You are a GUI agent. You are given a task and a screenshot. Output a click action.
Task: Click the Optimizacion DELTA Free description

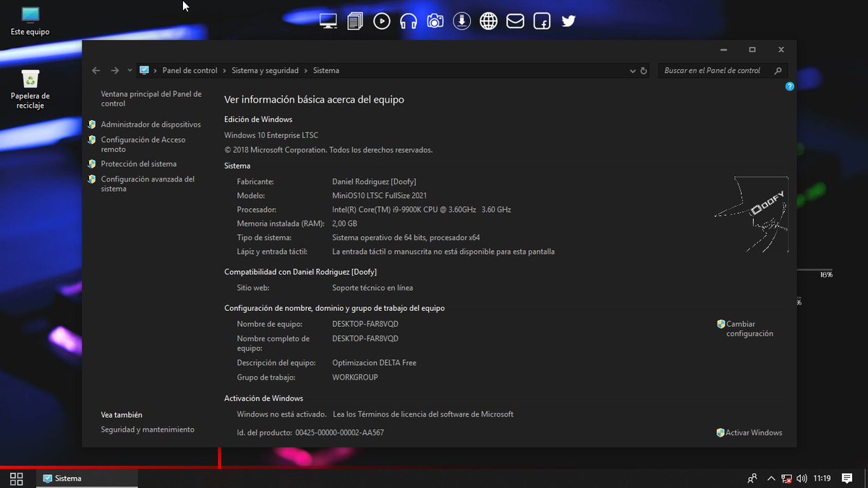374,363
